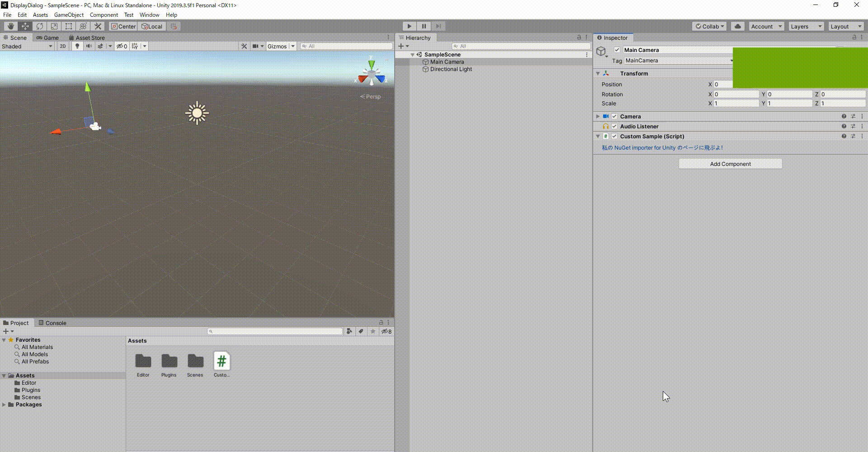
Task: Click the Add Component button
Action: 730,164
